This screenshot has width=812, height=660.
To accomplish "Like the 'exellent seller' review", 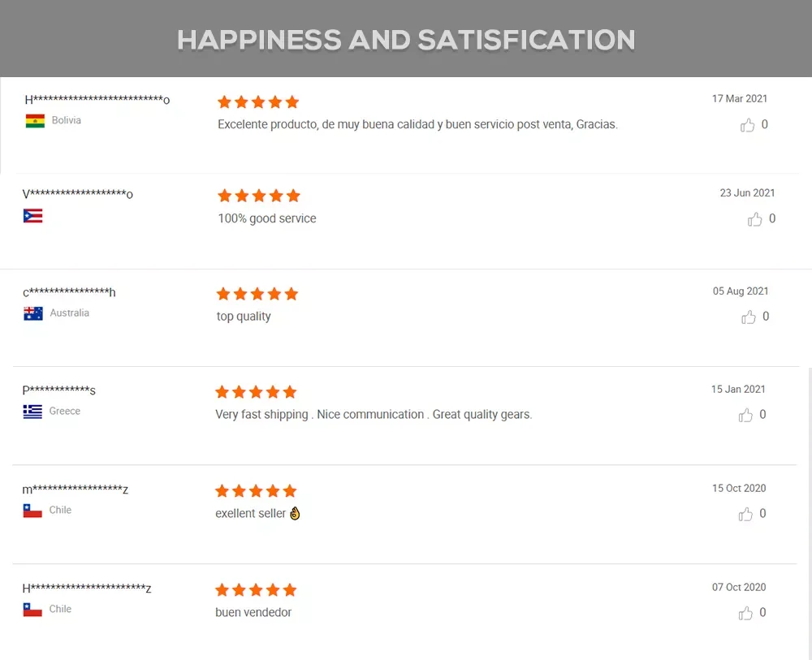I will click(x=745, y=514).
